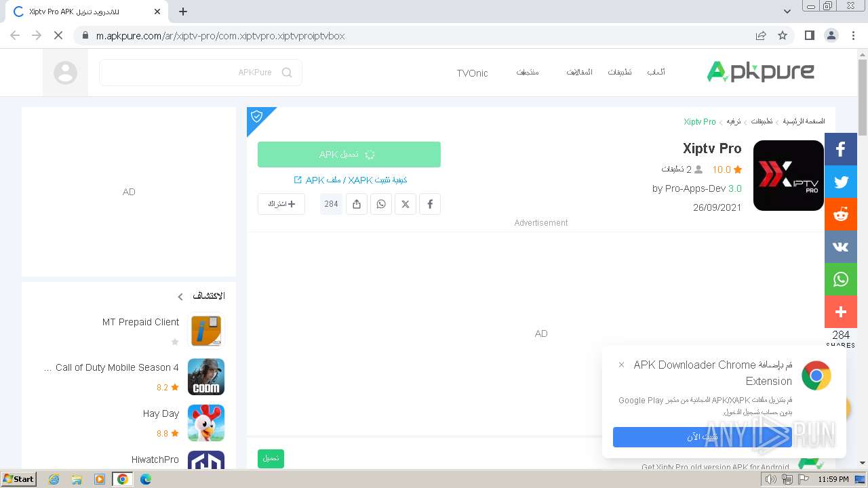Screen dimensions: 868x488
Task: Click the green تحميل APK download button
Action: pos(349,155)
